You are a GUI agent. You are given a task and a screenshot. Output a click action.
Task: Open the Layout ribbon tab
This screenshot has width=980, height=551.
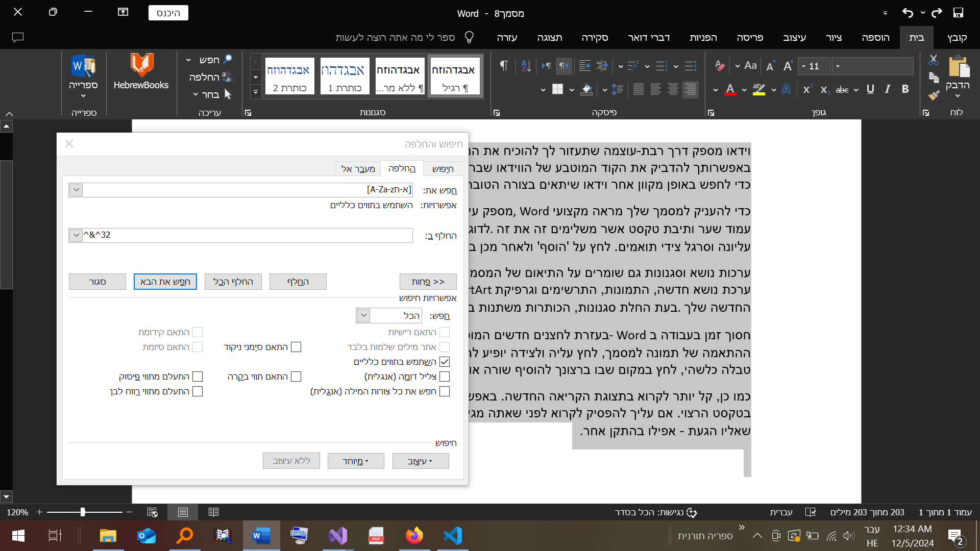(x=750, y=37)
